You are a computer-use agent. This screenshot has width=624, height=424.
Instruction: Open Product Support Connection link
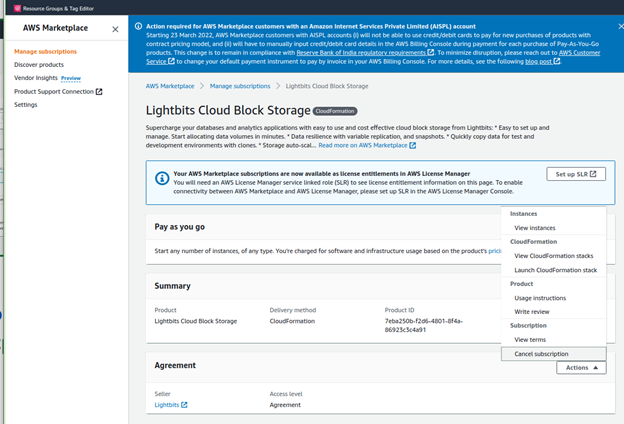pyautogui.click(x=54, y=91)
